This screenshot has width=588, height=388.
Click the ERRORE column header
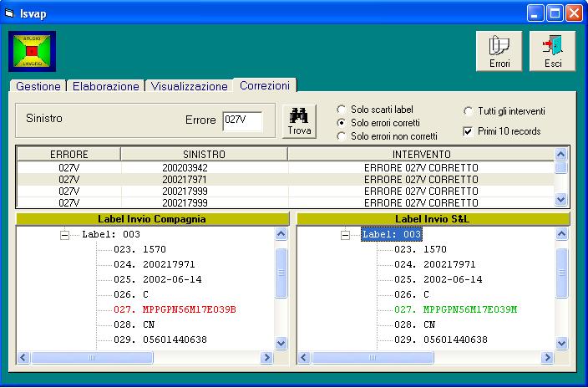tap(69, 154)
